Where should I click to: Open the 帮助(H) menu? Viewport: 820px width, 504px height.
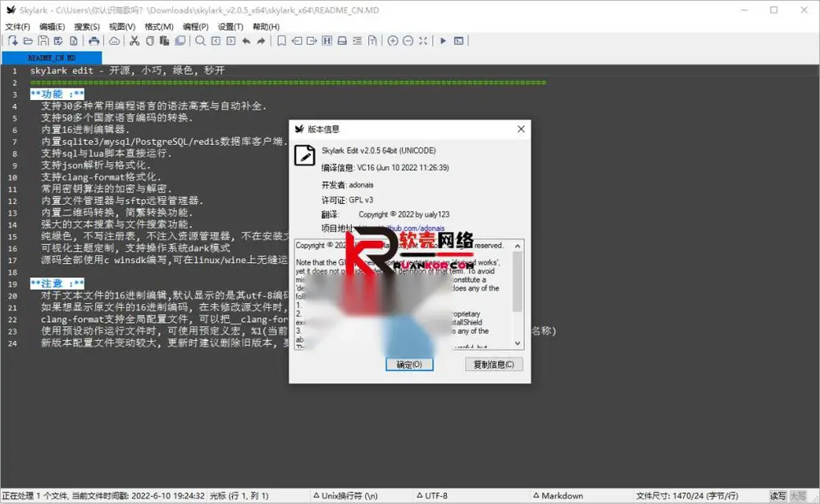pyautogui.click(x=266, y=27)
